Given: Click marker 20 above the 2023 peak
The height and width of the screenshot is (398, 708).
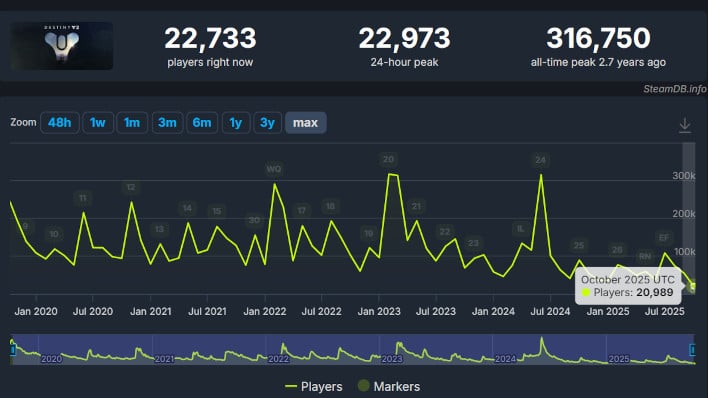Looking at the screenshot, I should 388,159.
